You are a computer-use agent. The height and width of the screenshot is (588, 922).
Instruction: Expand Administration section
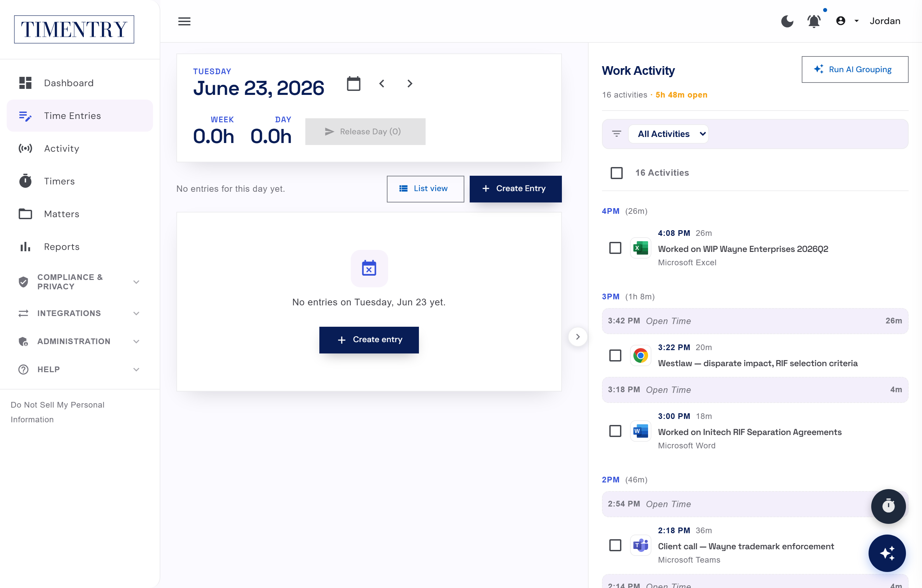pyautogui.click(x=80, y=341)
